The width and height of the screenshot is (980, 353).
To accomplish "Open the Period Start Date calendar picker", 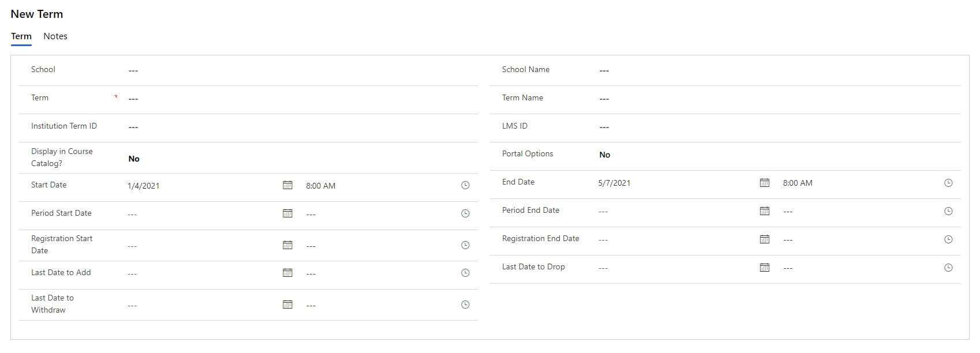I will click(287, 213).
